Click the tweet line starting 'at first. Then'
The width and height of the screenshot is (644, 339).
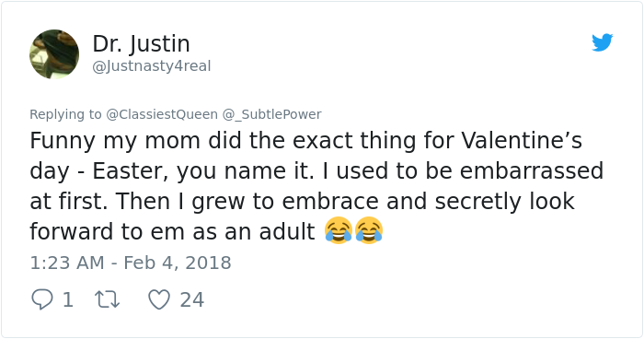[302, 201]
